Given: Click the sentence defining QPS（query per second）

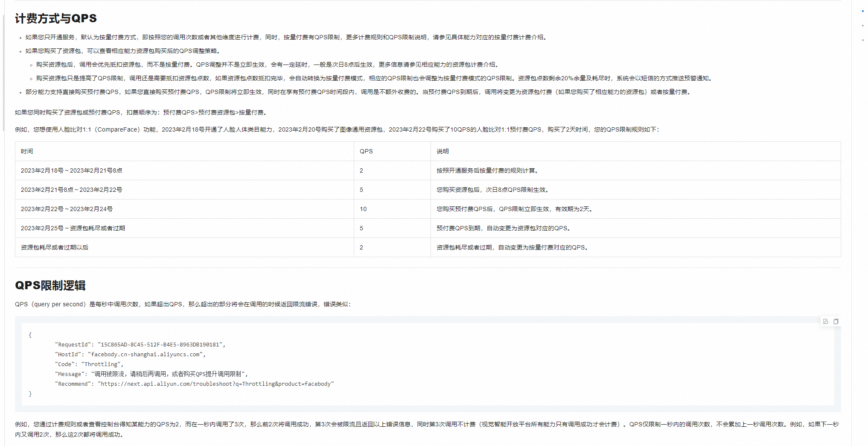Looking at the screenshot, I should coord(184,304).
